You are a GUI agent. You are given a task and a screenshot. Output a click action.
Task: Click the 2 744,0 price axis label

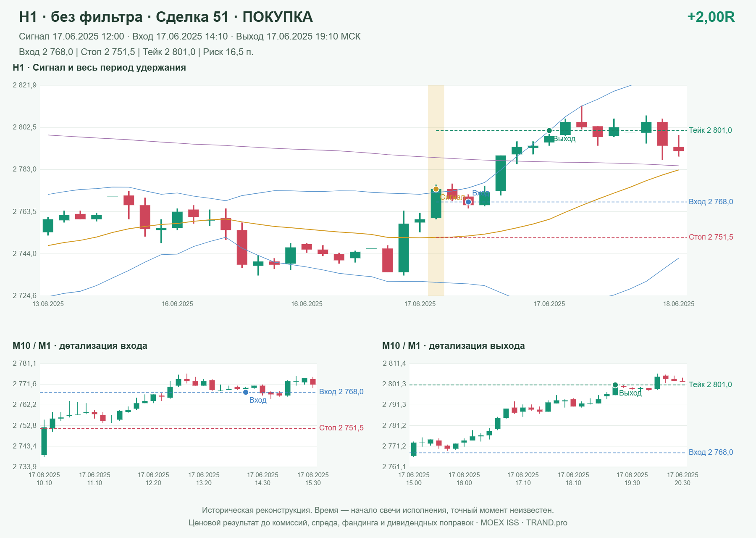click(x=24, y=254)
